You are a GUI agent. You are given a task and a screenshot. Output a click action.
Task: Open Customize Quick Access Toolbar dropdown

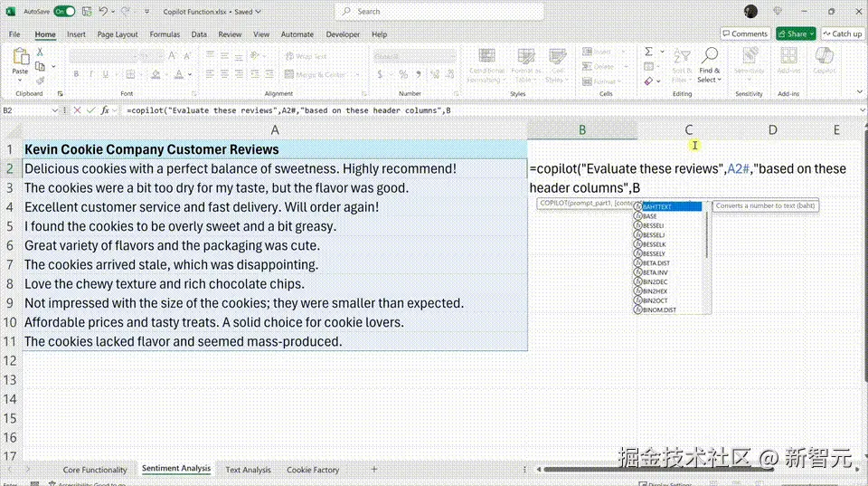click(x=146, y=12)
